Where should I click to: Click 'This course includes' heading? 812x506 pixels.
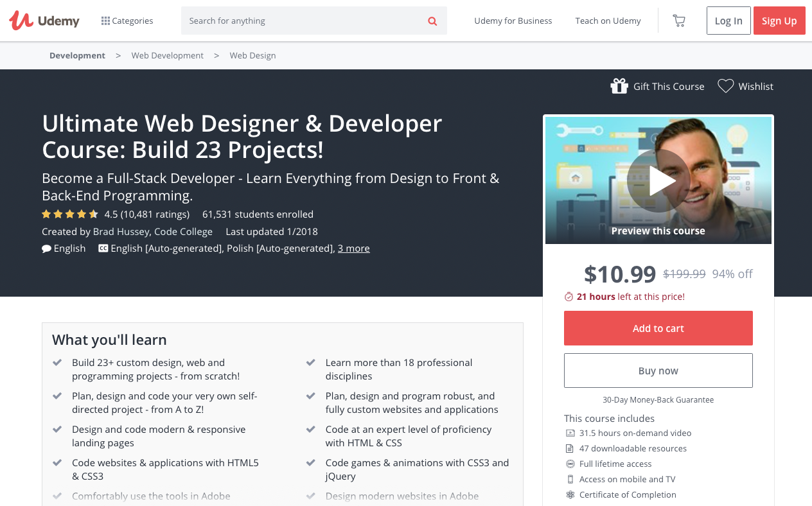610,419
